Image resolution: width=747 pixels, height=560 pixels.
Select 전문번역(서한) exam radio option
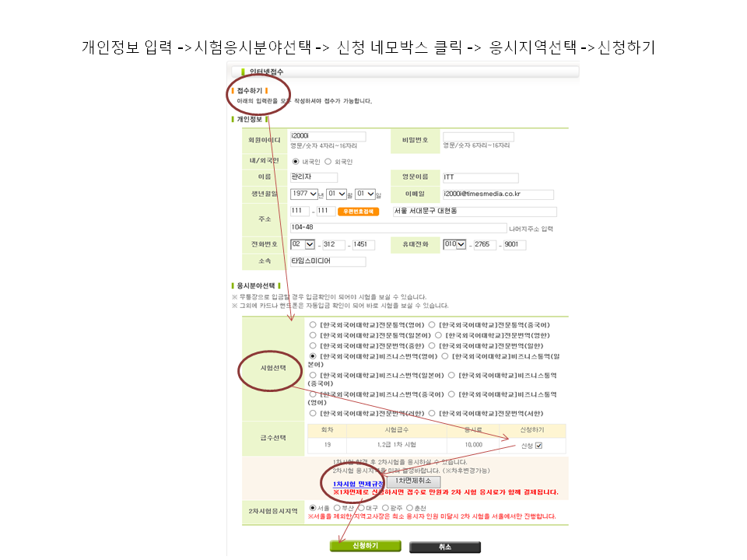(x=432, y=413)
